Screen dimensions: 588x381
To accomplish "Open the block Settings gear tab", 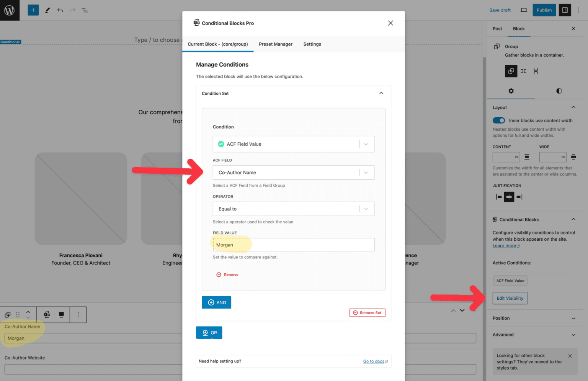I will pos(511,91).
